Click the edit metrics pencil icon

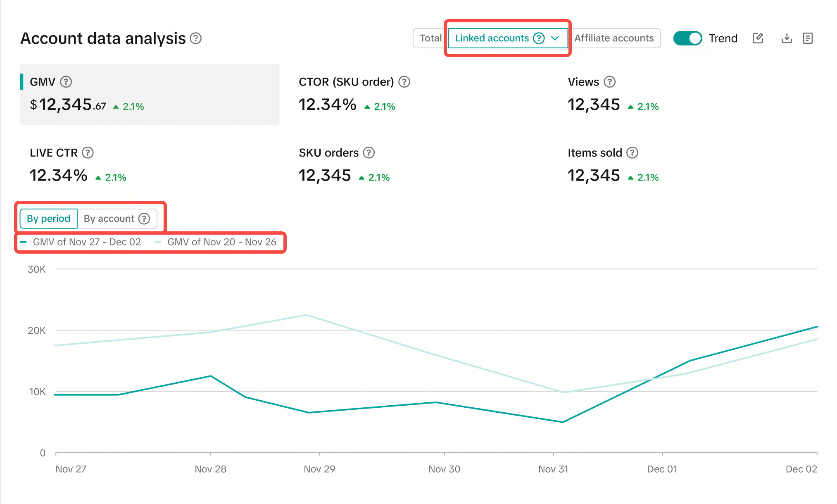tap(758, 38)
